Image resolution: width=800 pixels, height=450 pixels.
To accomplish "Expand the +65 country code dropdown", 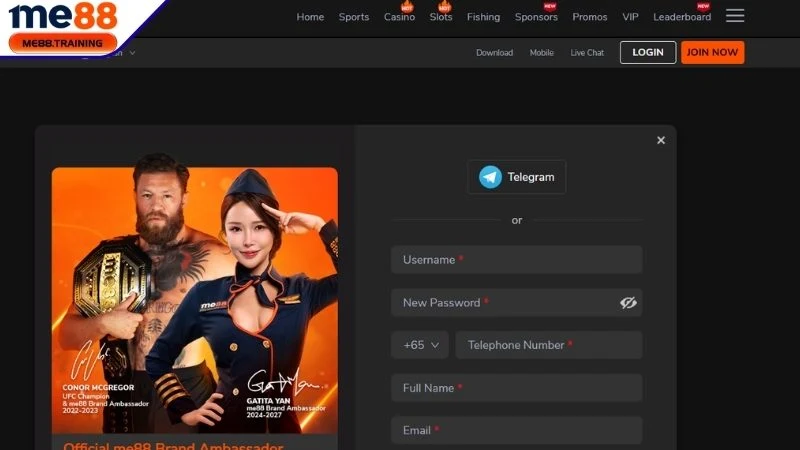I will tap(420, 345).
